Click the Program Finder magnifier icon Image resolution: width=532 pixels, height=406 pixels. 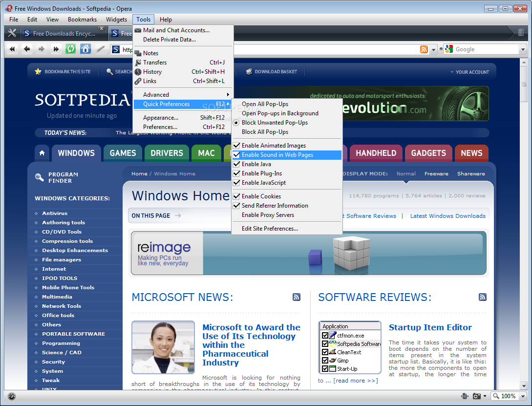pos(40,177)
